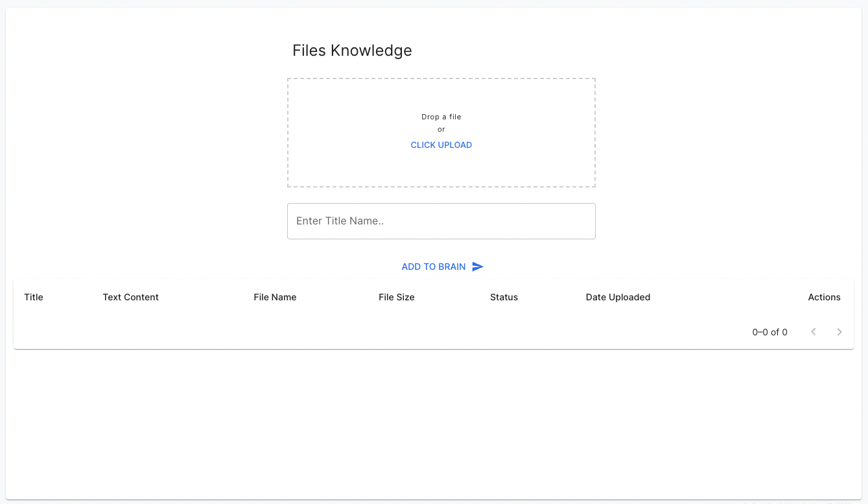Click the Files Knowledge heading

(352, 51)
